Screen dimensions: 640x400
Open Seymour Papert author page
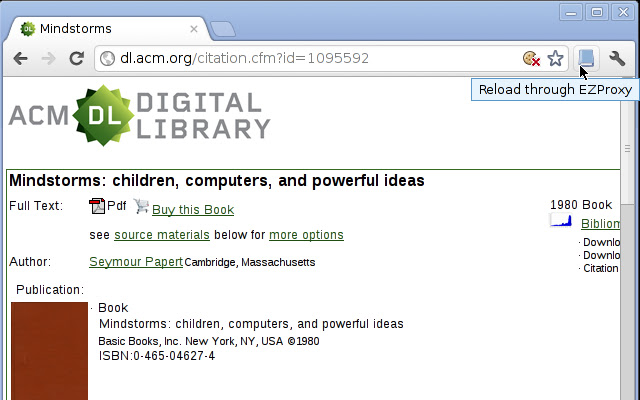point(136,262)
